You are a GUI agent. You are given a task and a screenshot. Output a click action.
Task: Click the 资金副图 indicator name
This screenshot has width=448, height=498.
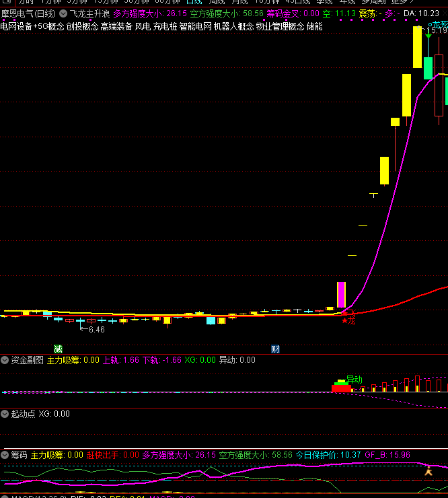(x=28, y=360)
